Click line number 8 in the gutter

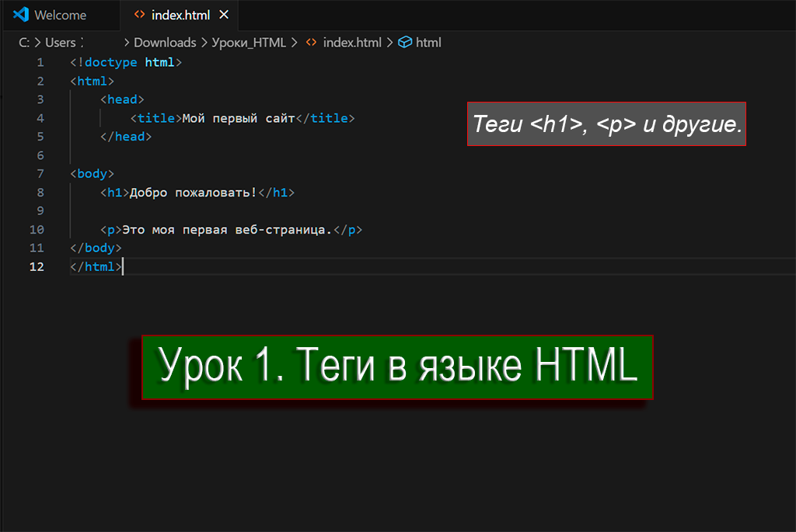click(40, 193)
